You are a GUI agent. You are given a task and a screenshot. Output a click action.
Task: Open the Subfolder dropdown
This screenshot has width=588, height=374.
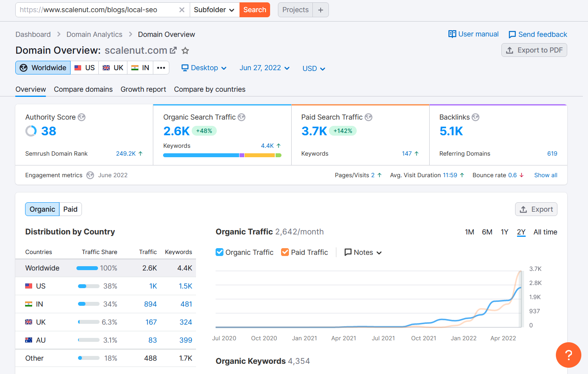click(x=214, y=10)
